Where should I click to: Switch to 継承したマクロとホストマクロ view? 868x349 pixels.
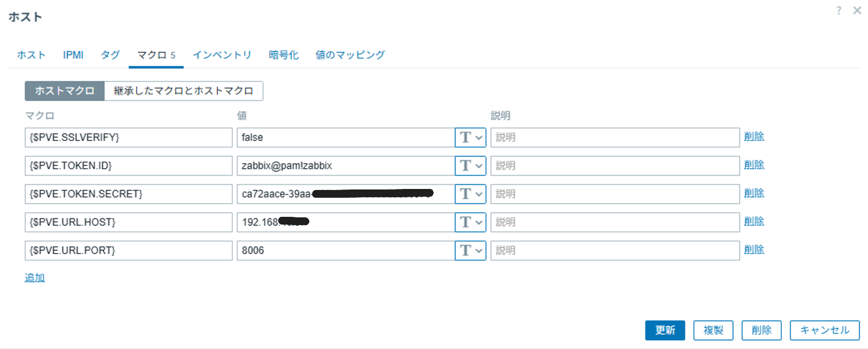point(183,91)
